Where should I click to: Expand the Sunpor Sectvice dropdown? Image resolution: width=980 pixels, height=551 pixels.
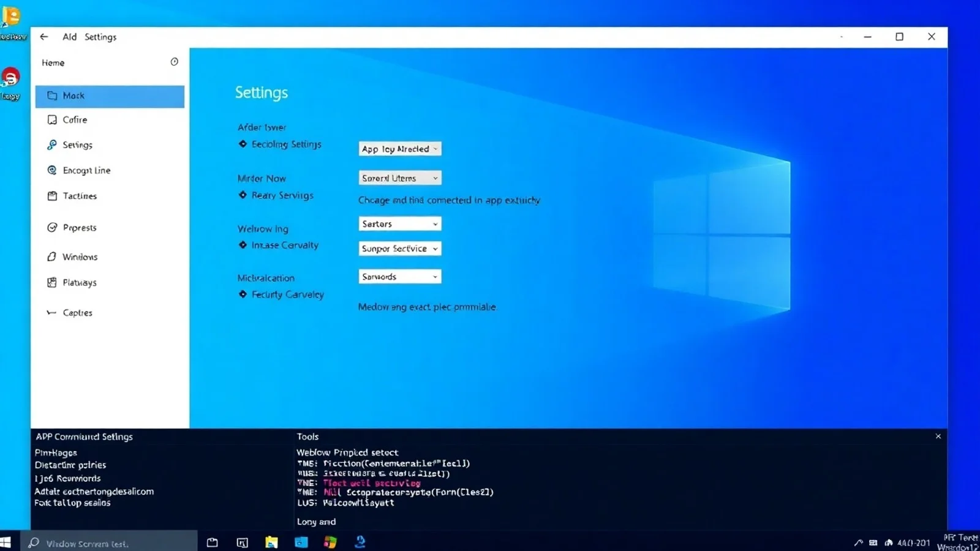click(400, 249)
